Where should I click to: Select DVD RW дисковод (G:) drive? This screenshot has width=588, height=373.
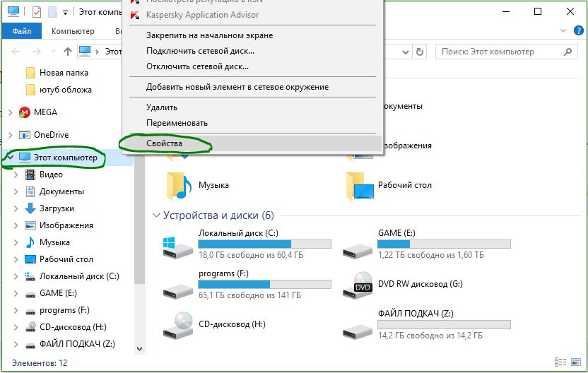tap(403, 285)
